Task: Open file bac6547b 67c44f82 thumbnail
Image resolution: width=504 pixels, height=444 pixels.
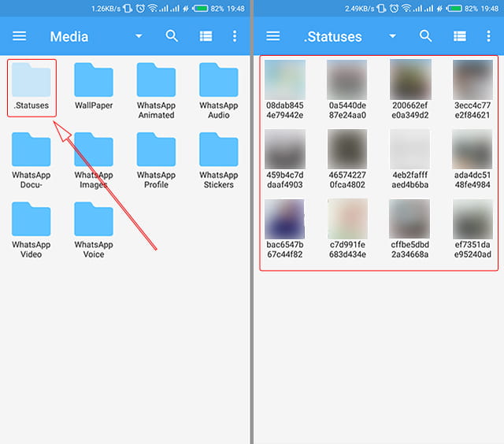Action: (x=285, y=219)
